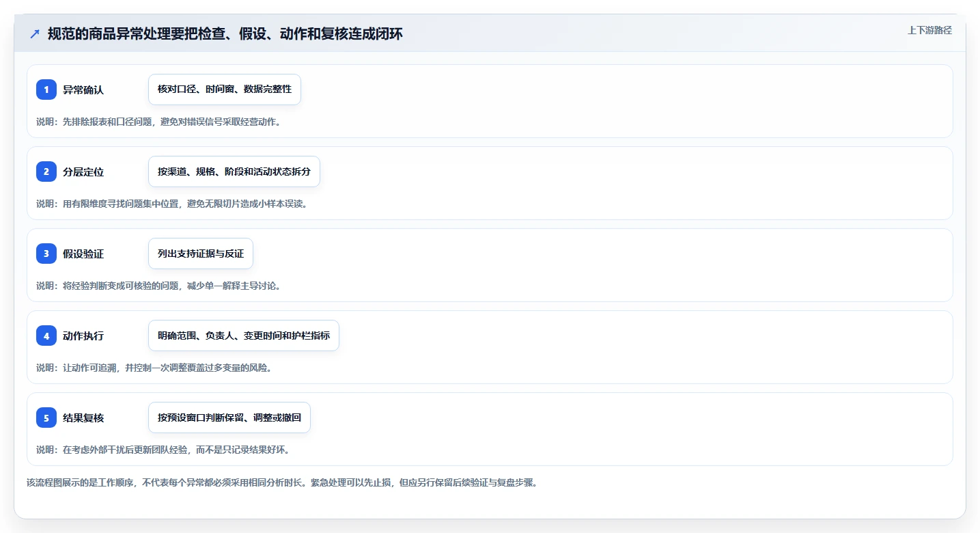Click the 结果复核 step title
The height and width of the screenshot is (533, 980).
pos(83,418)
